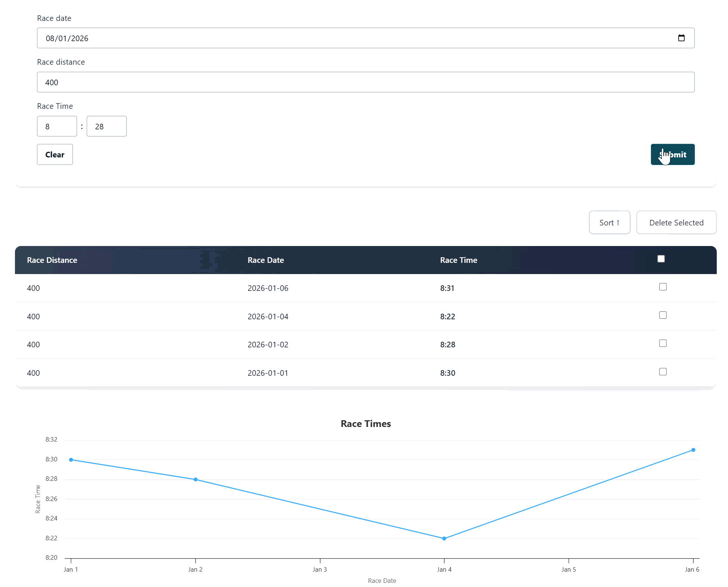Click the Race Date column header

tap(265, 260)
